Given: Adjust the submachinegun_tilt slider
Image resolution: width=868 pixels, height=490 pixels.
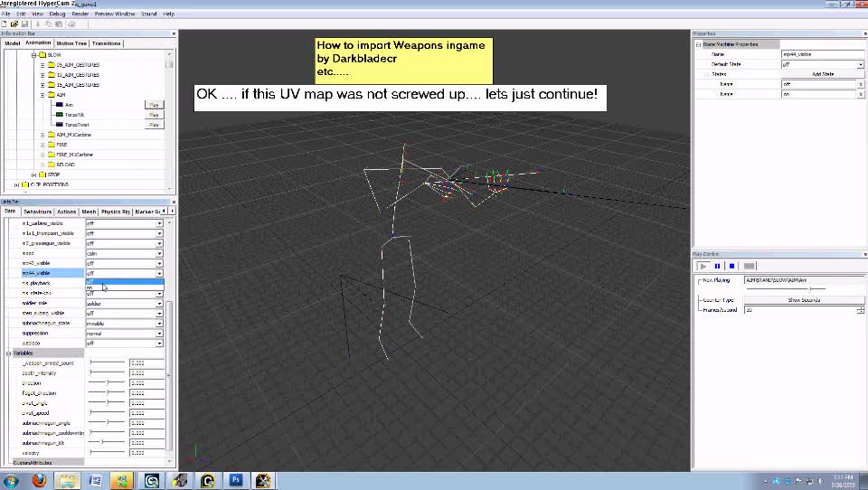Looking at the screenshot, I should point(108,443).
